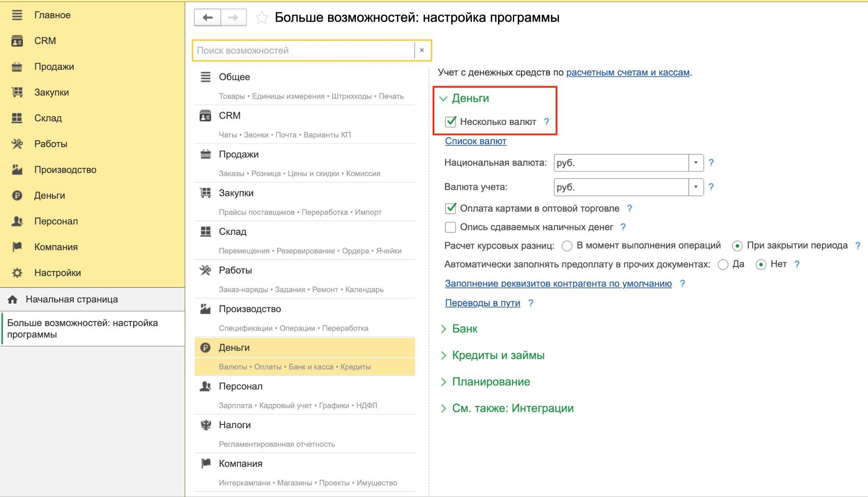Select Налоги category in settings list
This screenshot has height=497, width=868.
pos(305,434)
